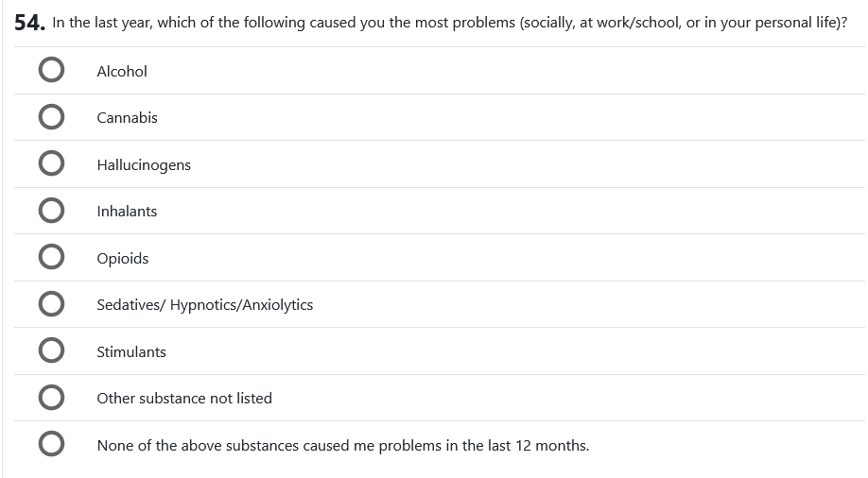Click the Stimulants option text

tap(131, 352)
